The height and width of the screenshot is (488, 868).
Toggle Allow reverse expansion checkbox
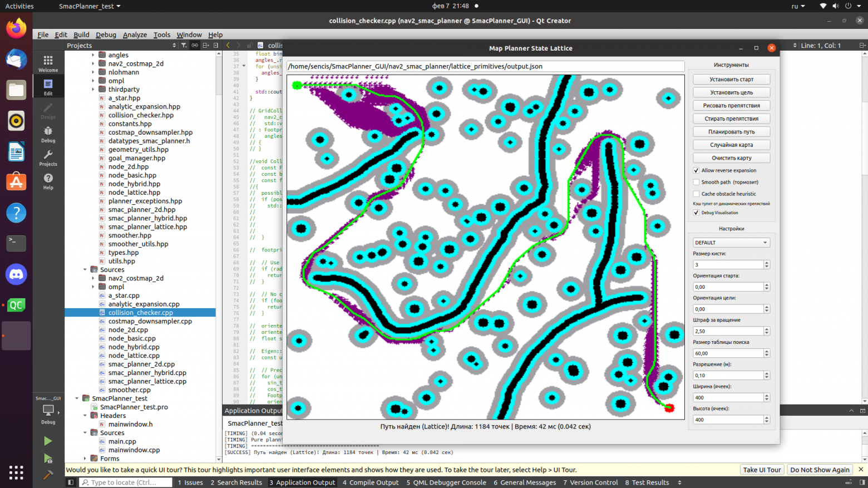(696, 171)
